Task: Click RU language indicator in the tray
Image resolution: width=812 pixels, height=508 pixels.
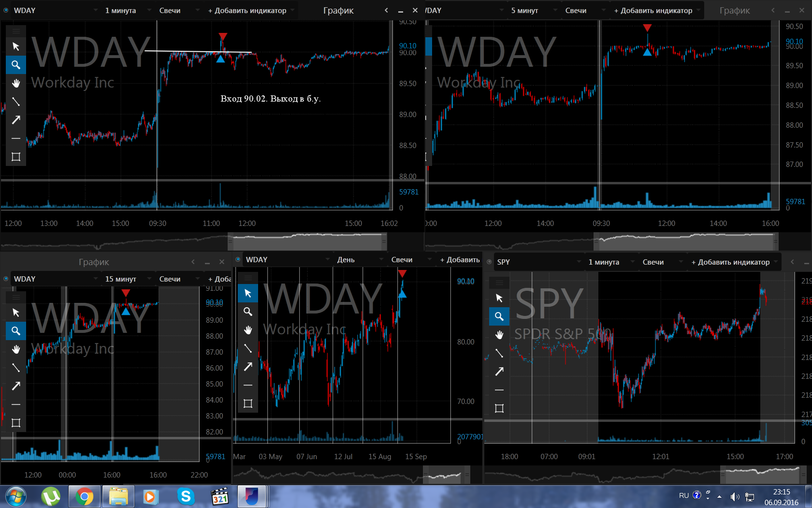Action: [x=684, y=495]
